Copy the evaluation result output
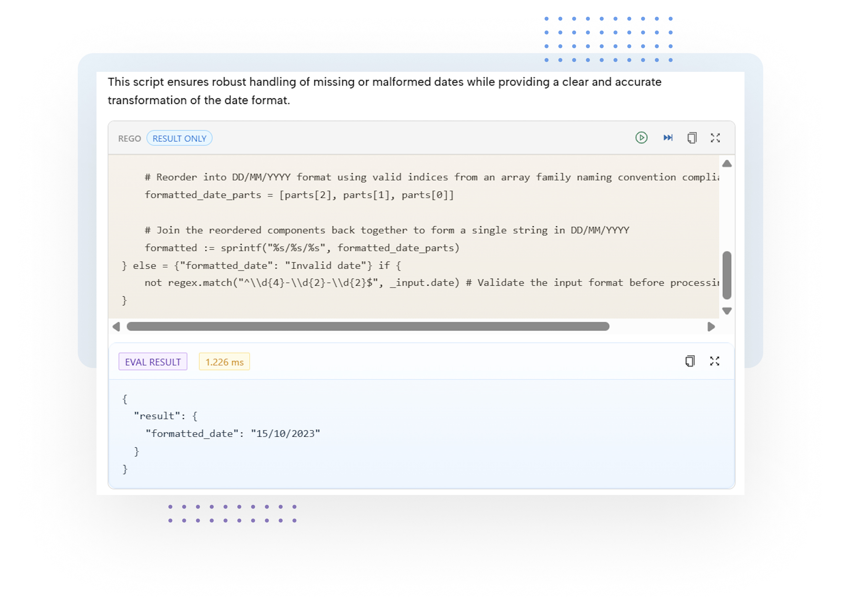Viewport: 841px width, 616px height. (690, 361)
